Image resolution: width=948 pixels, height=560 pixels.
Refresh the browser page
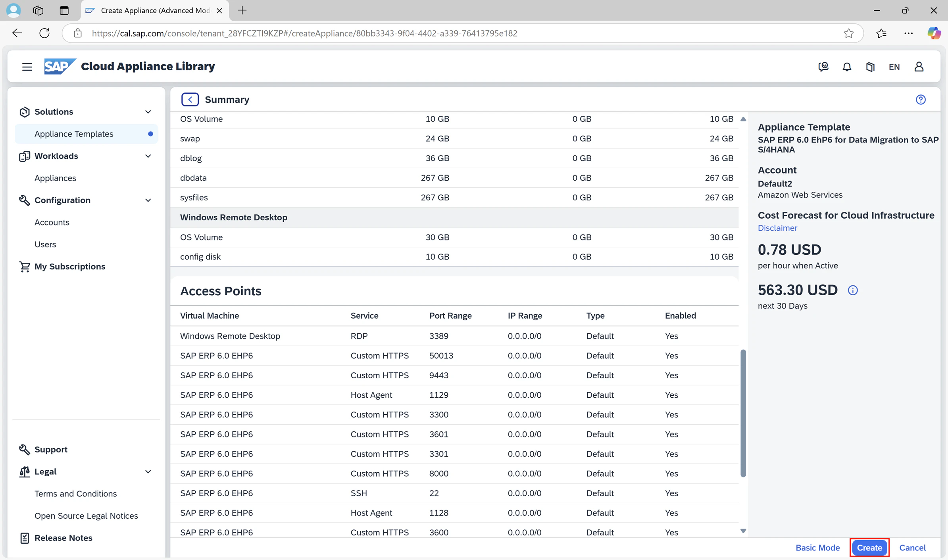[x=44, y=33]
